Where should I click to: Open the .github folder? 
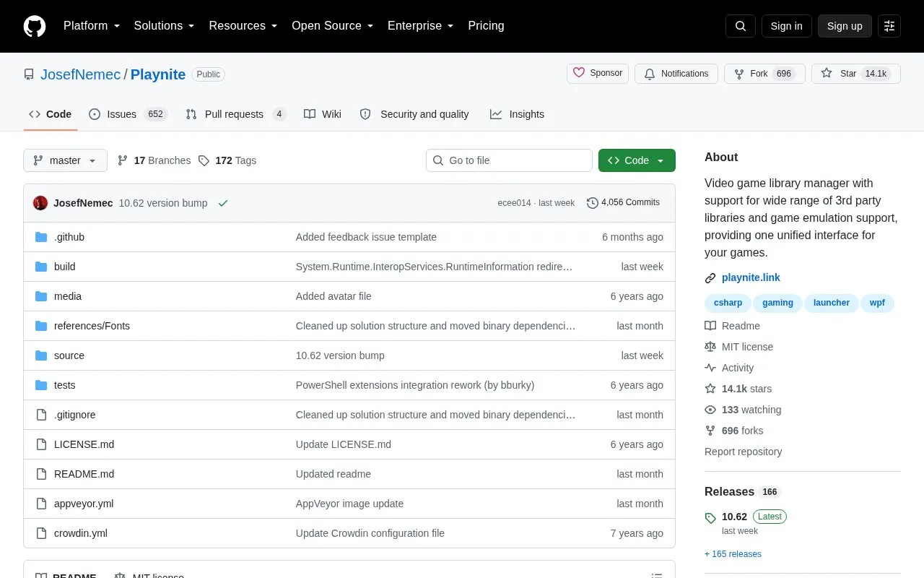tap(69, 237)
